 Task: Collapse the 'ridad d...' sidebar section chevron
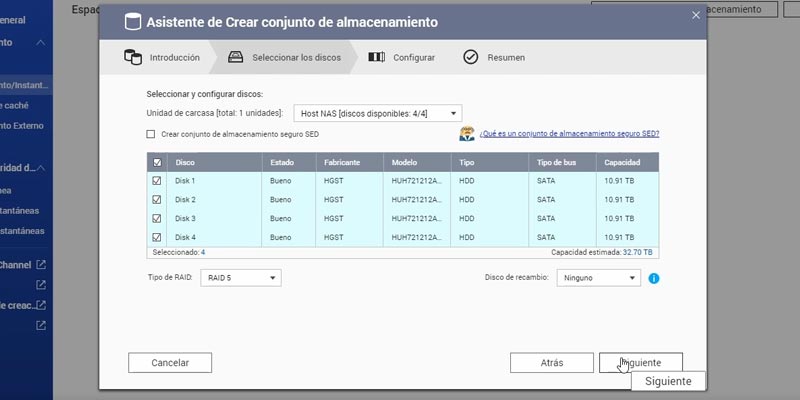pyautogui.click(x=41, y=168)
